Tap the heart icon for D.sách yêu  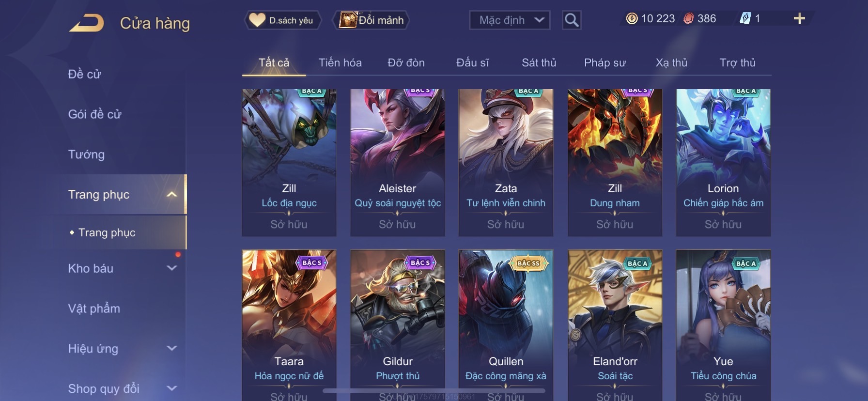coord(257,20)
